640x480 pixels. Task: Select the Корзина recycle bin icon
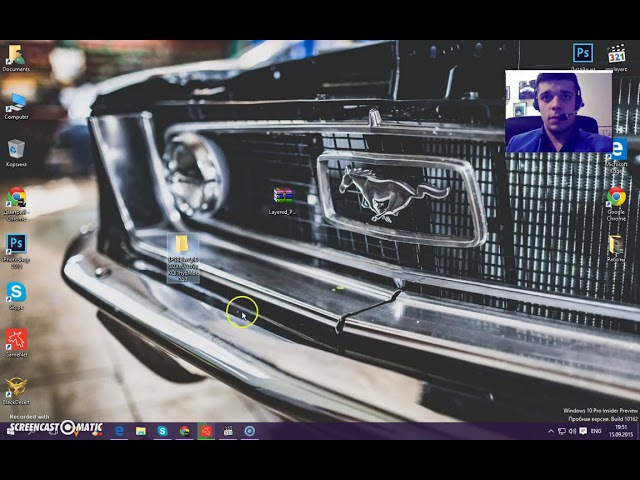point(16,153)
